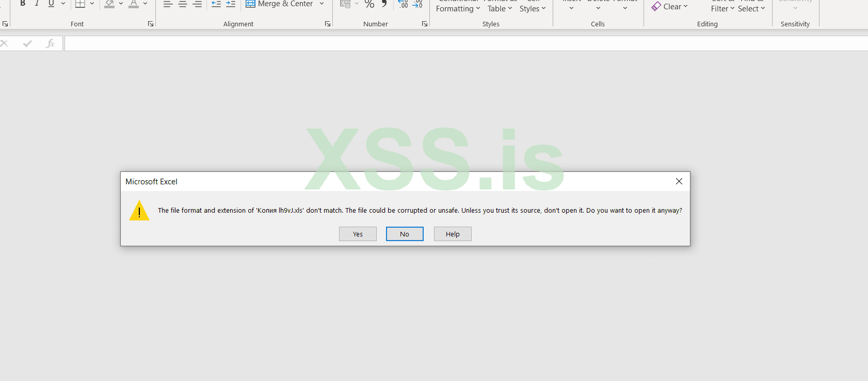Click the formula bar Cancel X icon
The width and height of the screenshot is (868, 381).
click(4, 43)
